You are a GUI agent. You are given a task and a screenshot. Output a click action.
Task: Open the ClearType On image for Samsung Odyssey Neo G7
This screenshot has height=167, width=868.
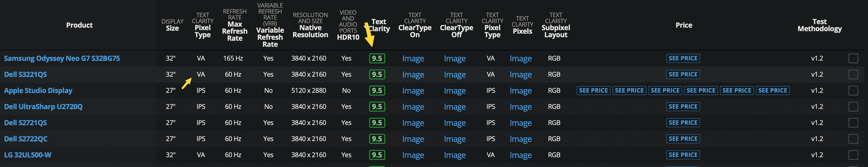tap(413, 59)
